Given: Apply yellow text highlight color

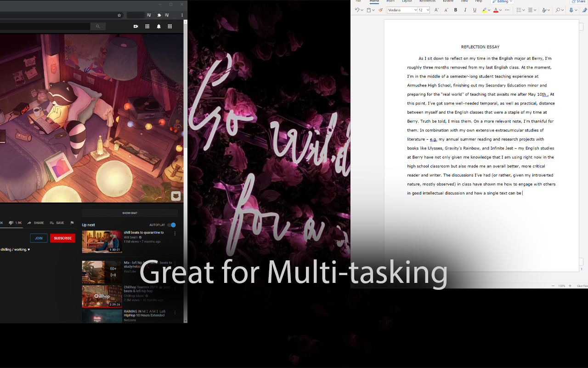Looking at the screenshot, I should (484, 10).
